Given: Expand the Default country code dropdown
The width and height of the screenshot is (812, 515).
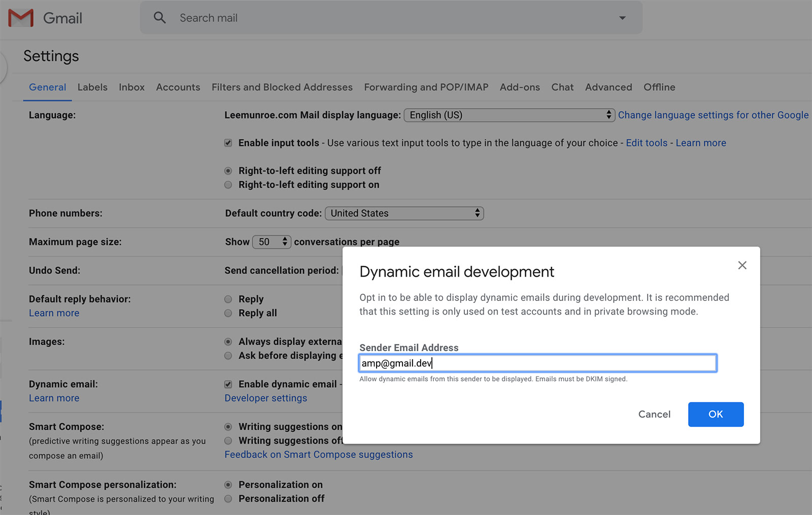Looking at the screenshot, I should click(404, 214).
